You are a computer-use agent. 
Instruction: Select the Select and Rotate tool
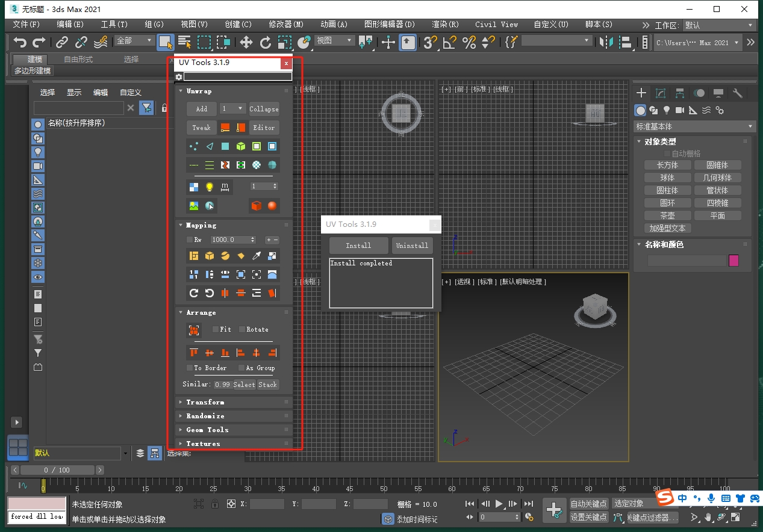coord(266,42)
